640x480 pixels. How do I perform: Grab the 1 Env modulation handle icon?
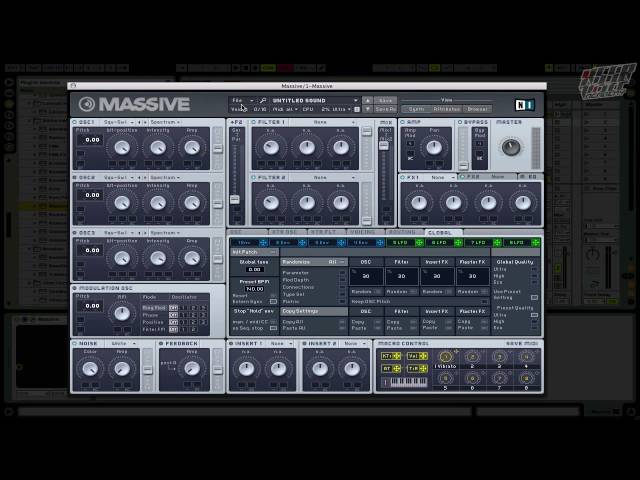click(263, 243)
